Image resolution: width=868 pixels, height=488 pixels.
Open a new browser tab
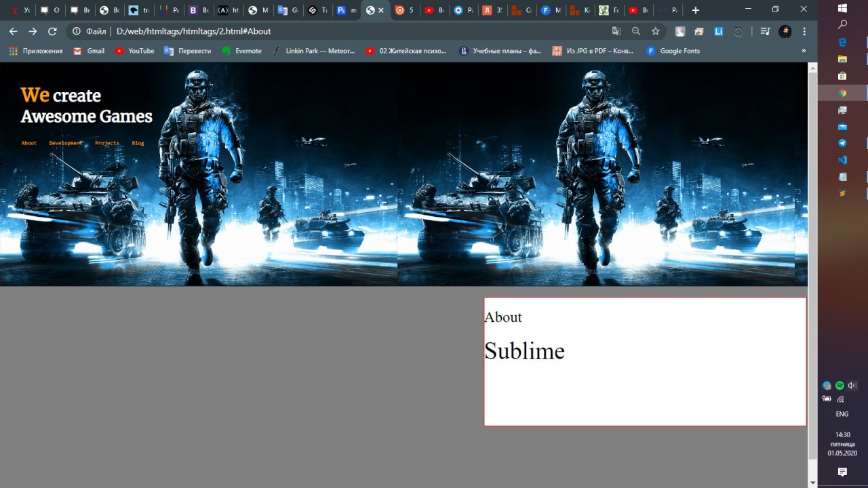pyautogui.click(x=695, y=10)
